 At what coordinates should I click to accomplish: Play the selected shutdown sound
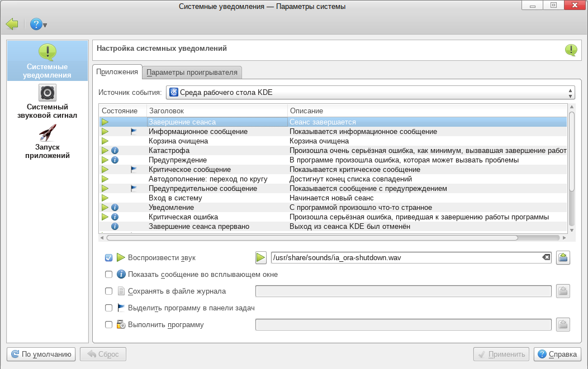[260, 258]
